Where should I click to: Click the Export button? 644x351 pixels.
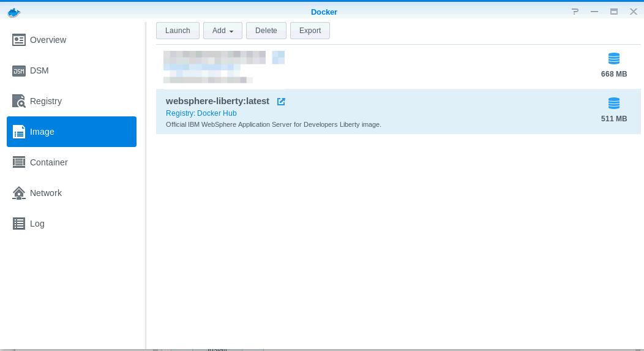pyautogui.click(x=310, y=31)
